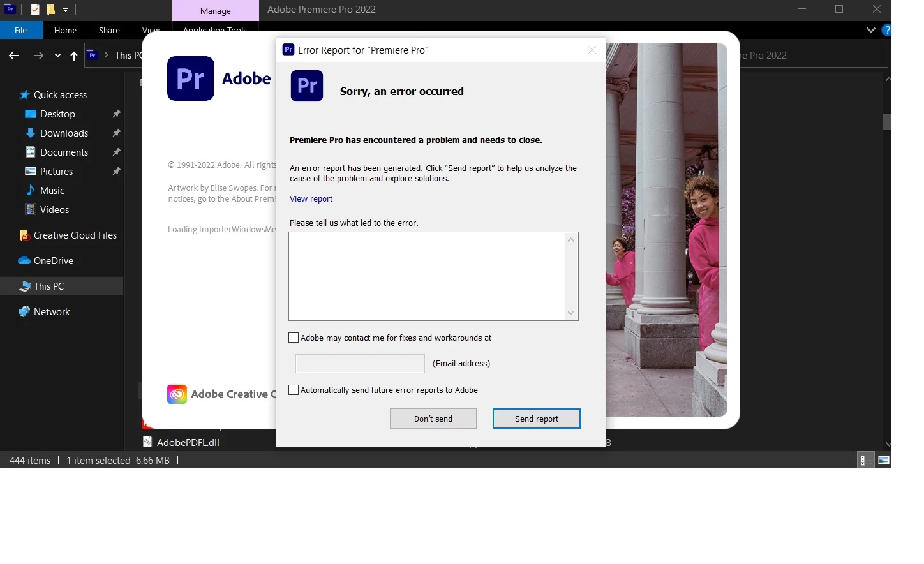
Task: Close the Error Report dialog
Action: [x=592, y=50]
